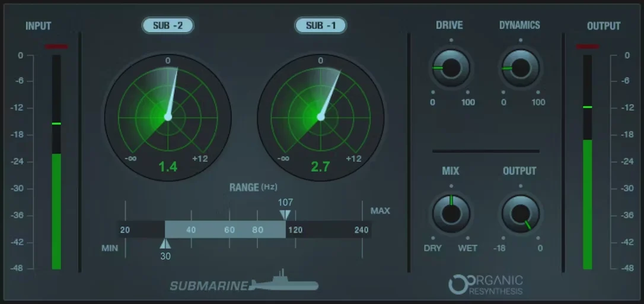The height and width of the screenshot is (304, 644).
Task: Reset the output clip indicator
Action: pyautogui.click(x=588, y=46)
